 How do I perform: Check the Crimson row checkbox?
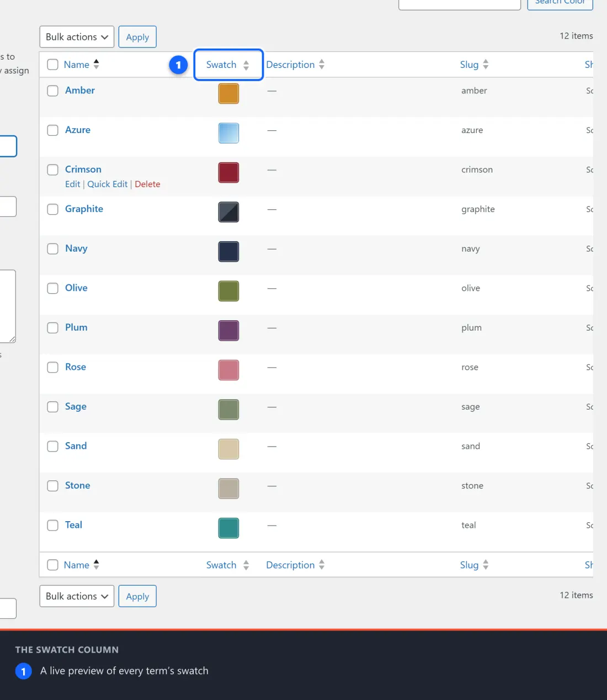pyautogui.click(x=52, y=169)
